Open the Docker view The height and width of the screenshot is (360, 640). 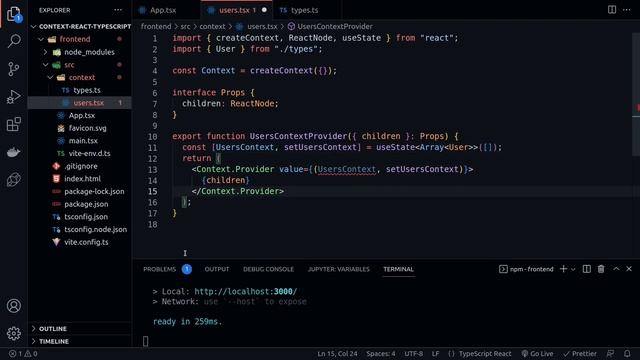(14, 152)
